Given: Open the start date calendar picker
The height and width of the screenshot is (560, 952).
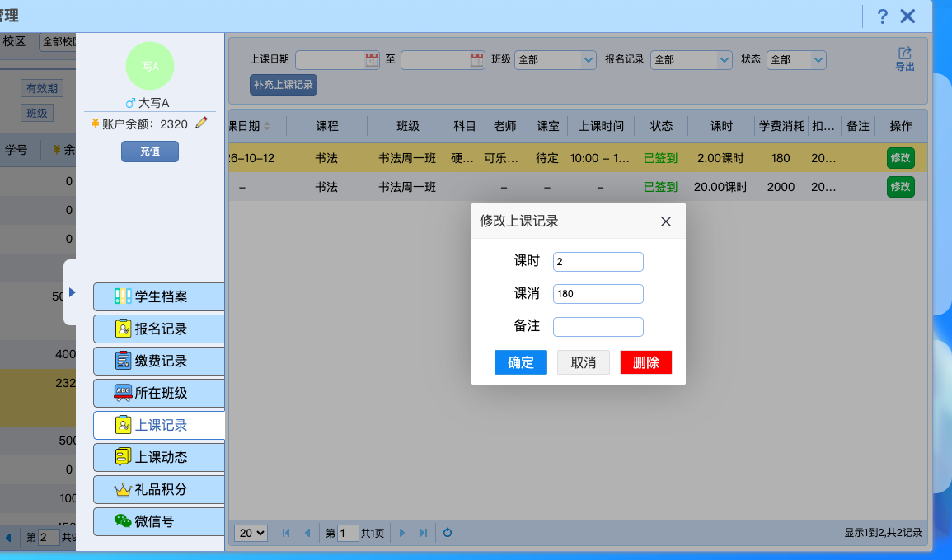Looking at the screenshot, I should (x=372, y=59).
